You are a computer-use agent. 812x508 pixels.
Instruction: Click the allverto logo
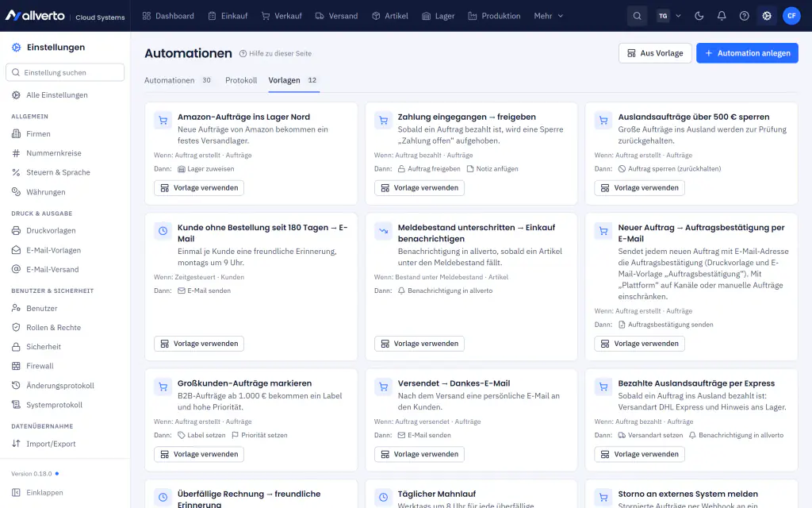[35, 16]
